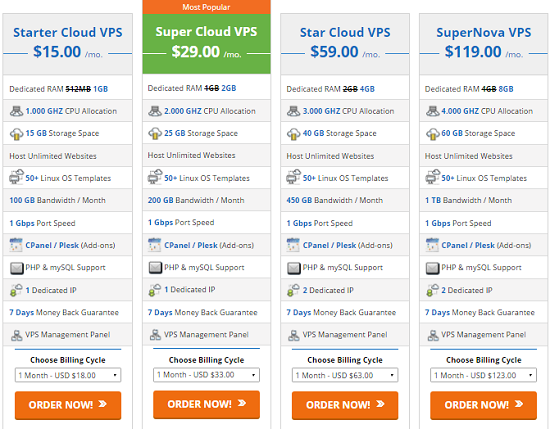Screen dimensions: 550x429
Task: Click the CPanel icon in Star Cloud VPS
Action: 293,245
